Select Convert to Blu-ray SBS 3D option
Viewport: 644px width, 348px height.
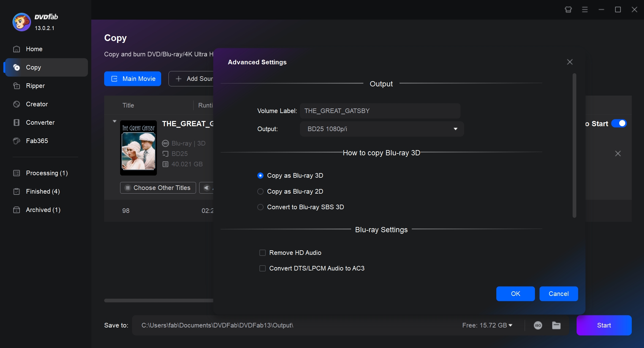pos(260,207)
